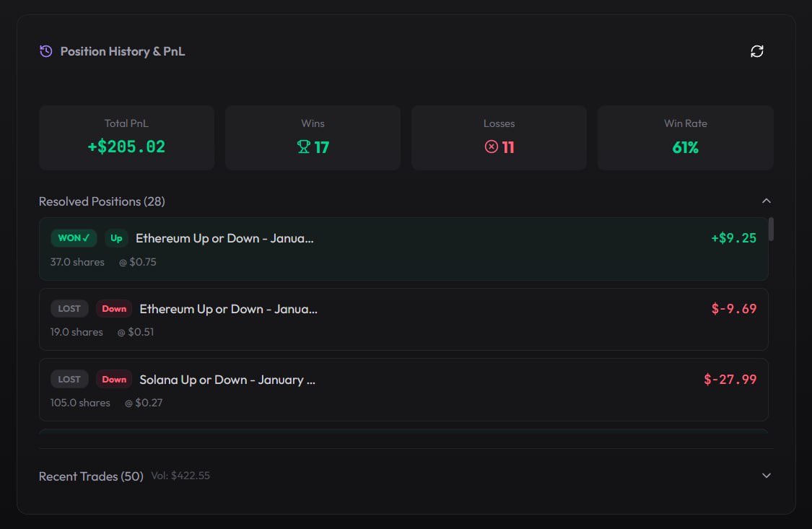Click the chevron next to Recent Trades

click(x=767, y=476)
